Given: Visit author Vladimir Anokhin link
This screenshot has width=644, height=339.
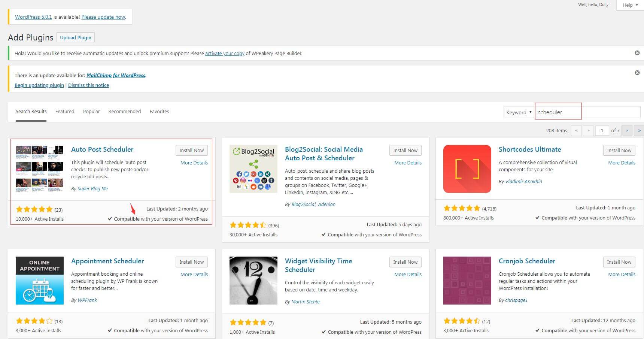Looking at the screenshot, I should pyautogui.click(x=523, y=181).
